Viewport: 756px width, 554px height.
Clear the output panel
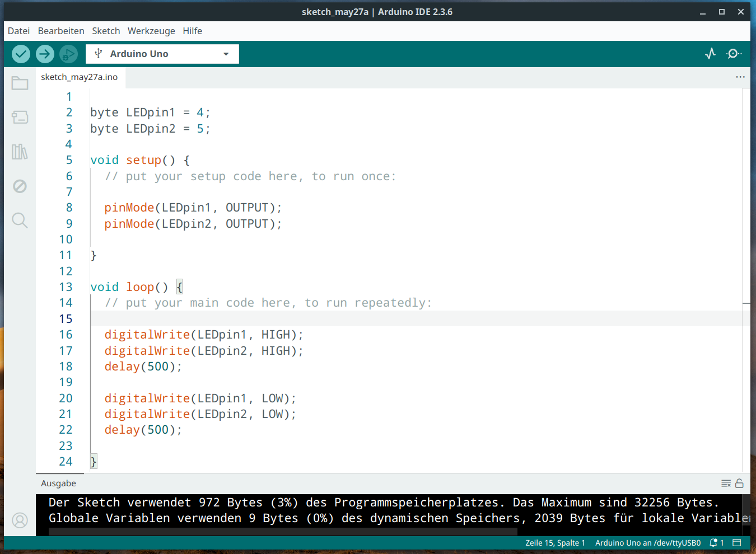pyautogui.click(x=726, y=483)
